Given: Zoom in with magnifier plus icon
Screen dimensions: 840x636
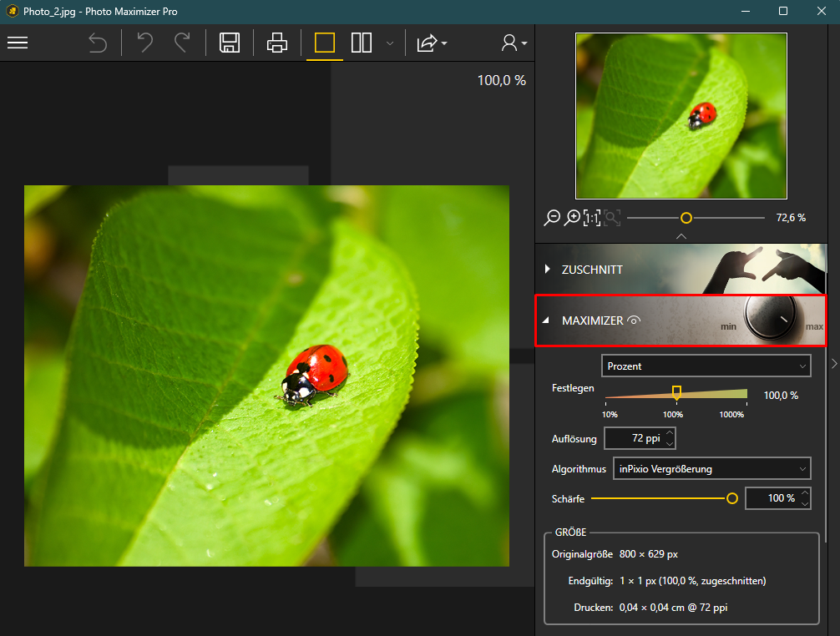Looking at the screenshot, I should coord(572,218).
